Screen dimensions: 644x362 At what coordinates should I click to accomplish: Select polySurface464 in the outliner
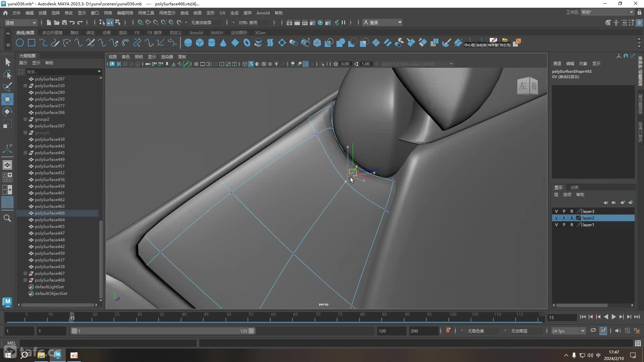point(50,220)
